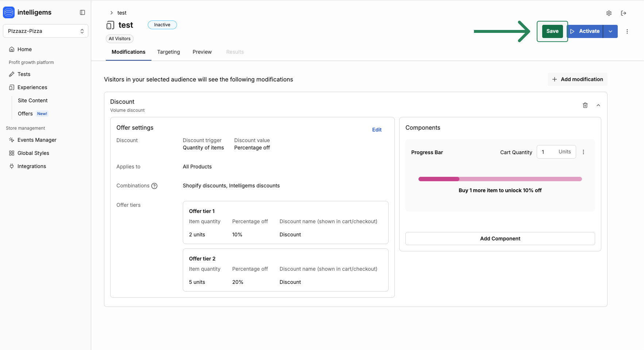Collapse the sidebar panel icon

coord(82,12)
